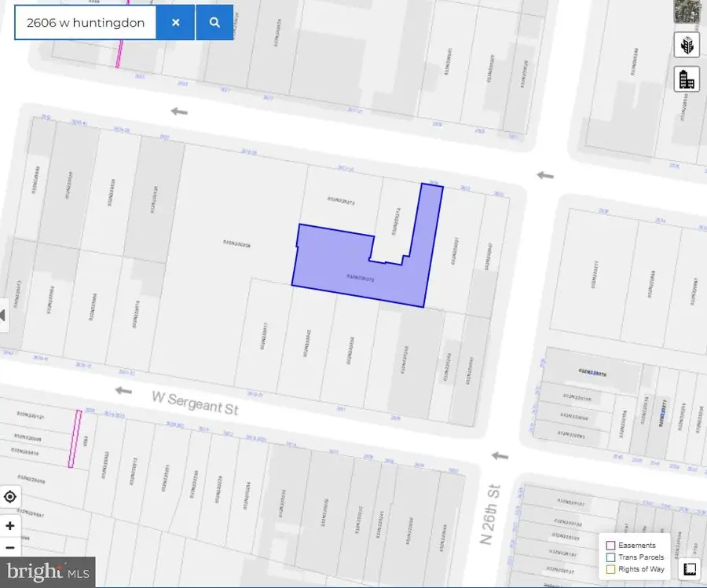This screenshot has height=588, width=707.
Task: Zoom out using the minus icon
Action: 10,547
